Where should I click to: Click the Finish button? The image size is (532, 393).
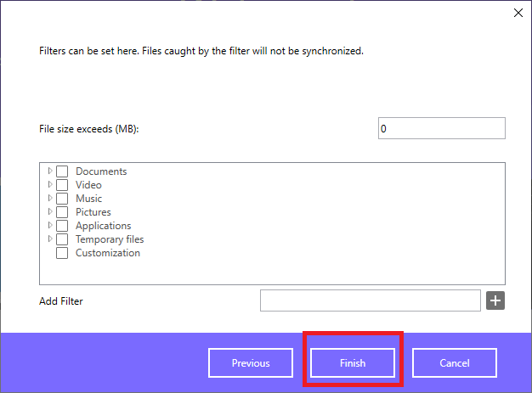(x=353, y=362)
